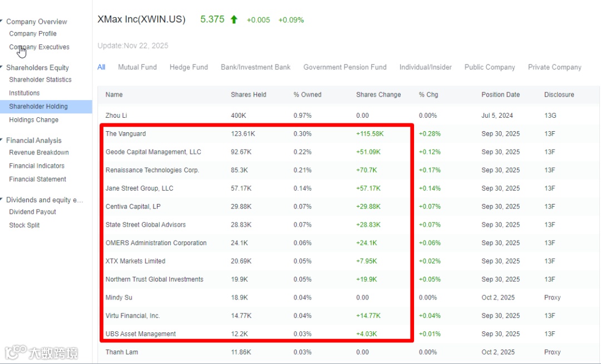This screenshot has width=601, height=364.
Task: Click the XMax Inc(XWIN.US) title
Action: tap(141, 19)
